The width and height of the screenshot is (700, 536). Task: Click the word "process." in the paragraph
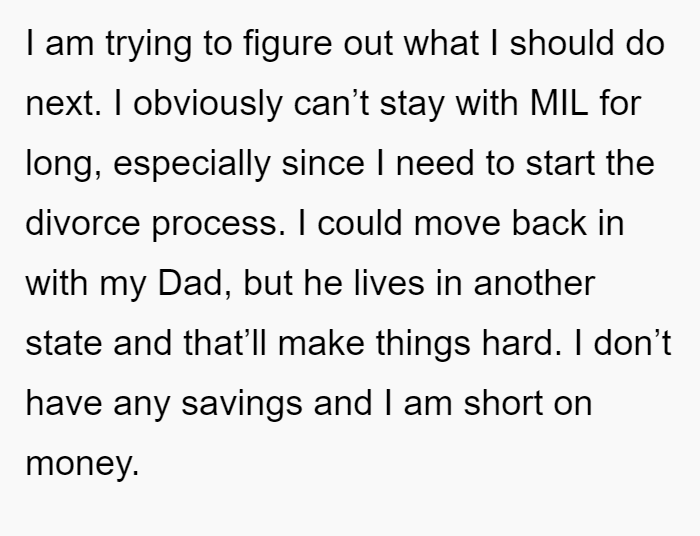tap(218, 225)
